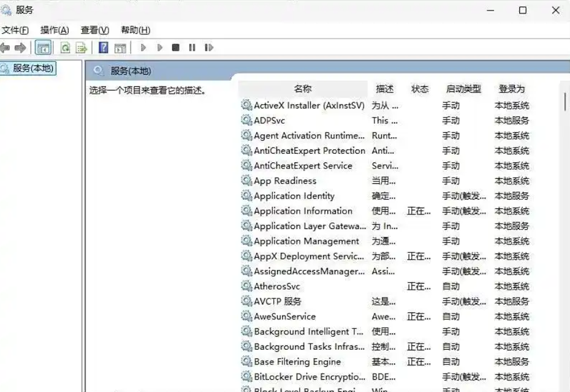Sort by the 状态 column header

[420, 89]
